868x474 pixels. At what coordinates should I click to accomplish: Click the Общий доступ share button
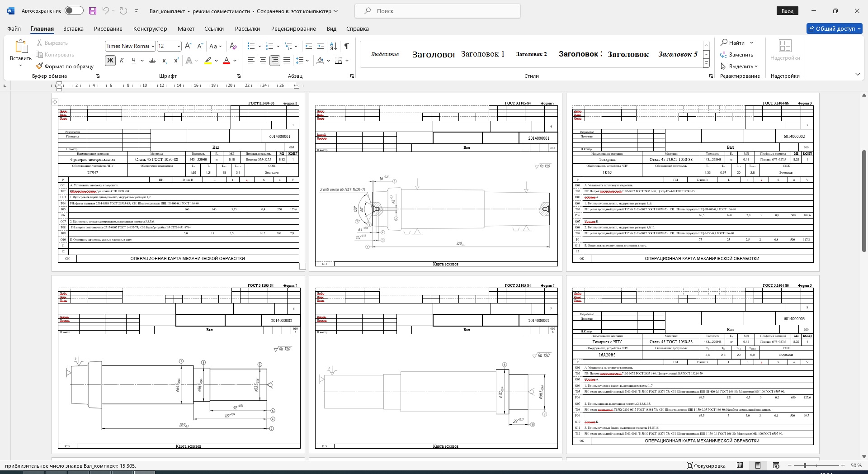pyautogui.click(x=835, y=28)
